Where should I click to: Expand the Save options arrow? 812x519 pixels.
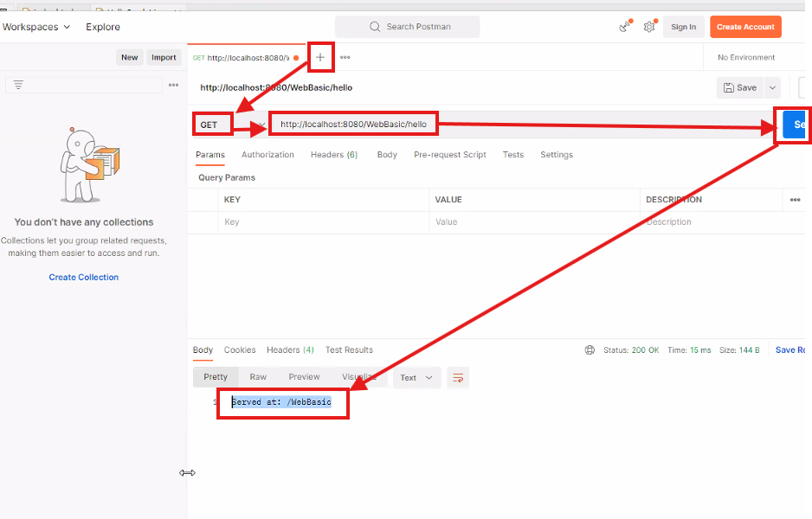[x=772, y=88]
